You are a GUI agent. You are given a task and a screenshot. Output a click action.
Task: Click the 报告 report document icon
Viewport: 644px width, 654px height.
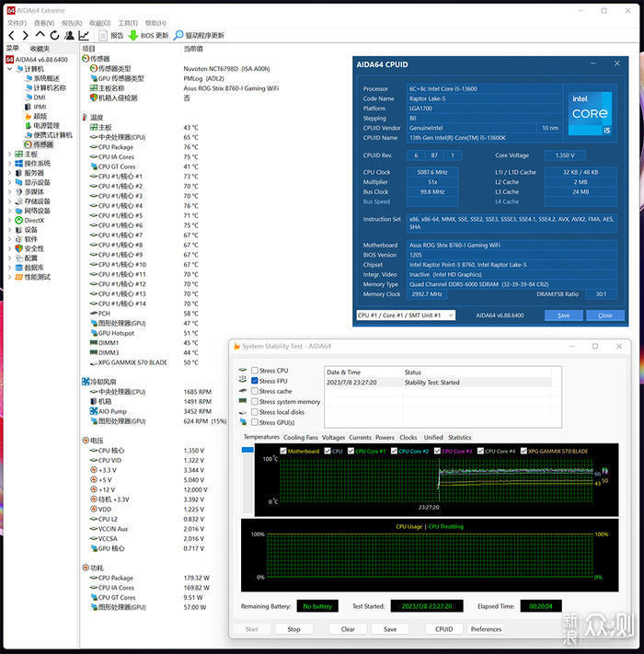pyautogui.click(x=102, y=36)
